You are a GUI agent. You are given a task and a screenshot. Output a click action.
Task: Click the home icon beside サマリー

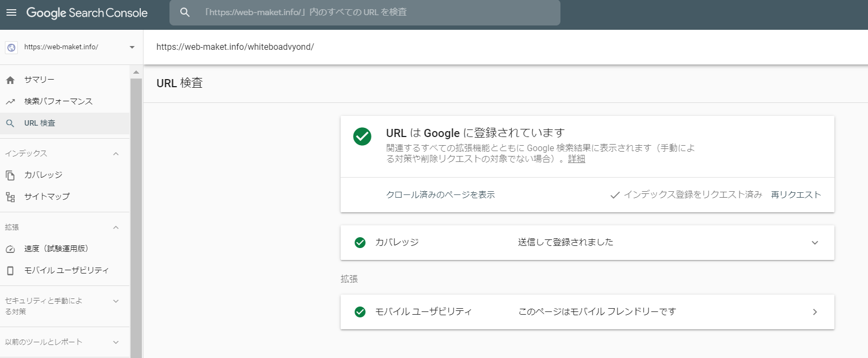click(10, 80)
